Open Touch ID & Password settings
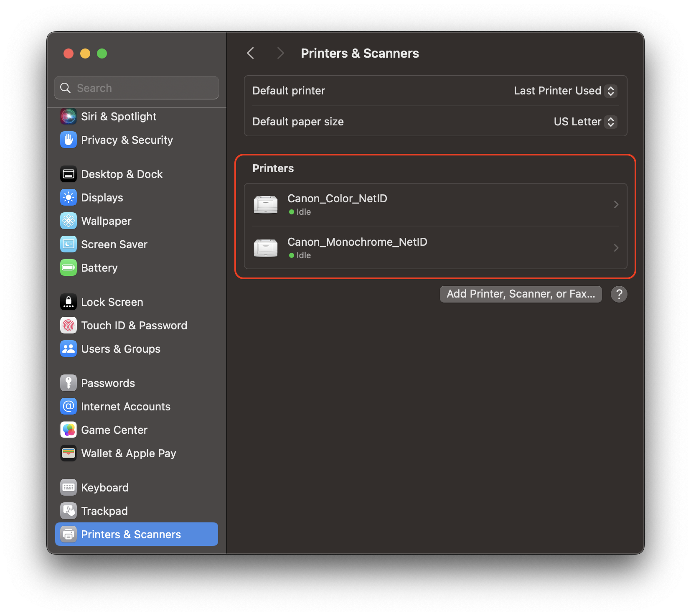 point(134,326)
